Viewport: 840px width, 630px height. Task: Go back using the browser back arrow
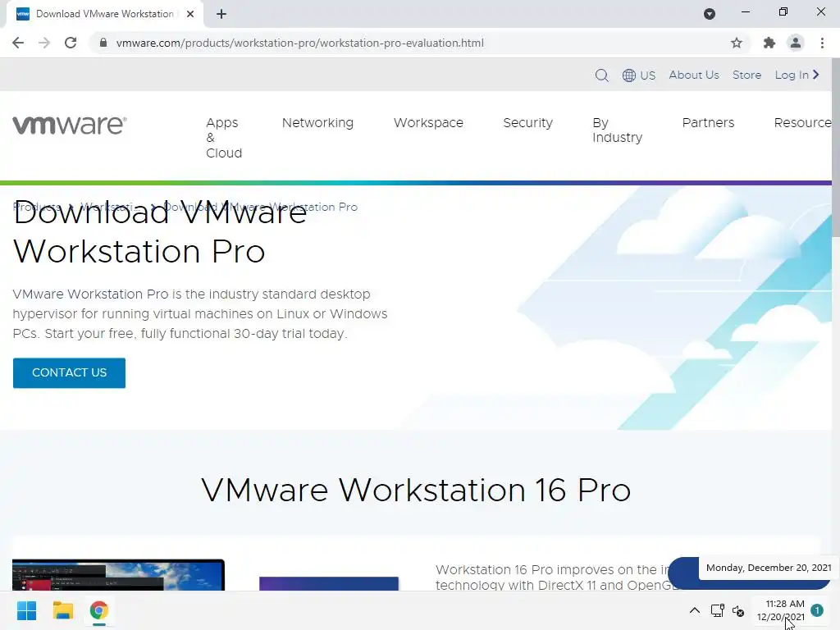(18, 43)
